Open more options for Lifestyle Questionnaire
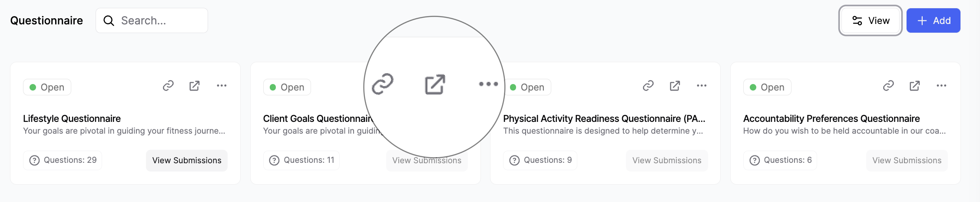 (222, 86)
